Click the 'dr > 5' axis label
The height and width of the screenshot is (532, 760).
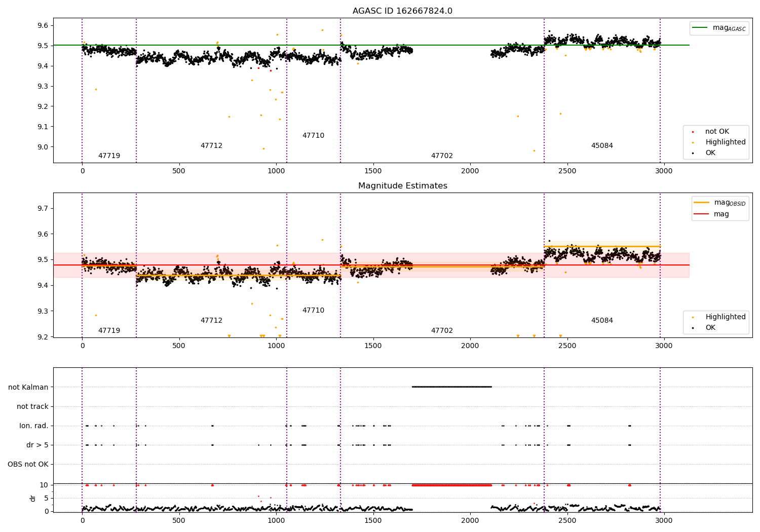coord(37,445)
